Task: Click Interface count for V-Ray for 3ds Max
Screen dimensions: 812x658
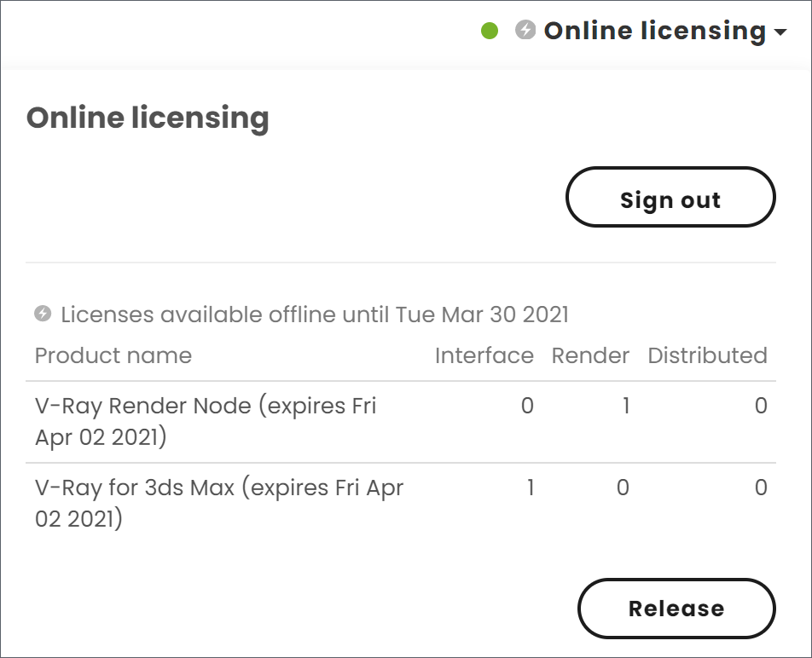Action: (x=531, y=488)
